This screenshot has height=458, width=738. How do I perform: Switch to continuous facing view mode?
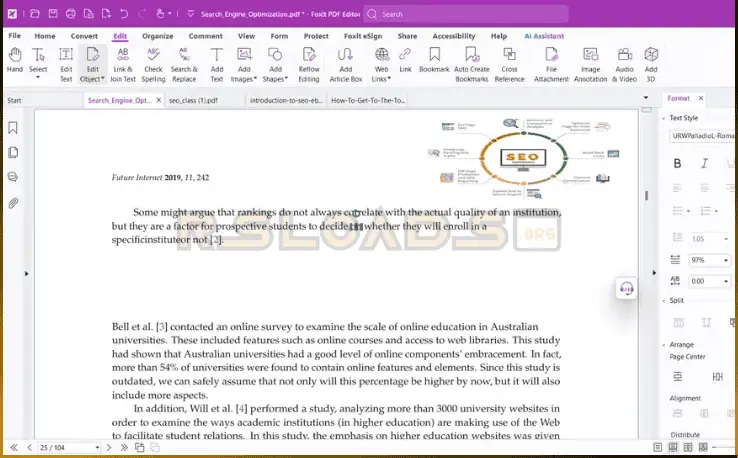(x=703, y=447)
